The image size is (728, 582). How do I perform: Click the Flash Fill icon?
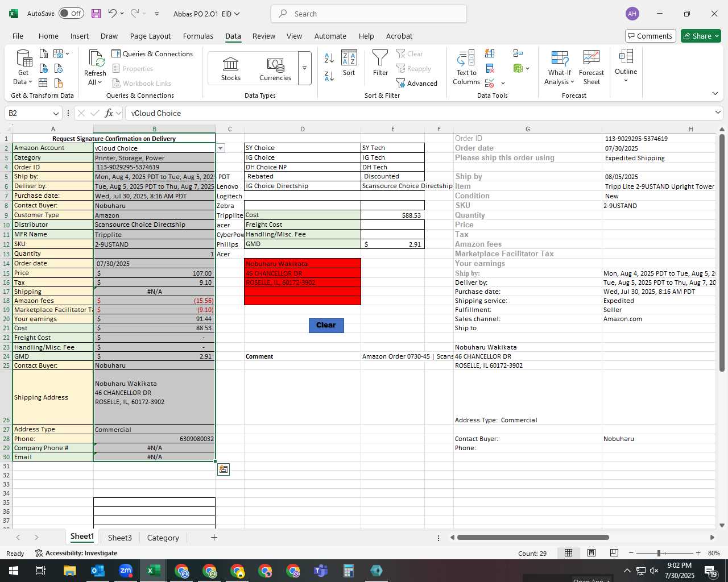(x=490, y=54)
